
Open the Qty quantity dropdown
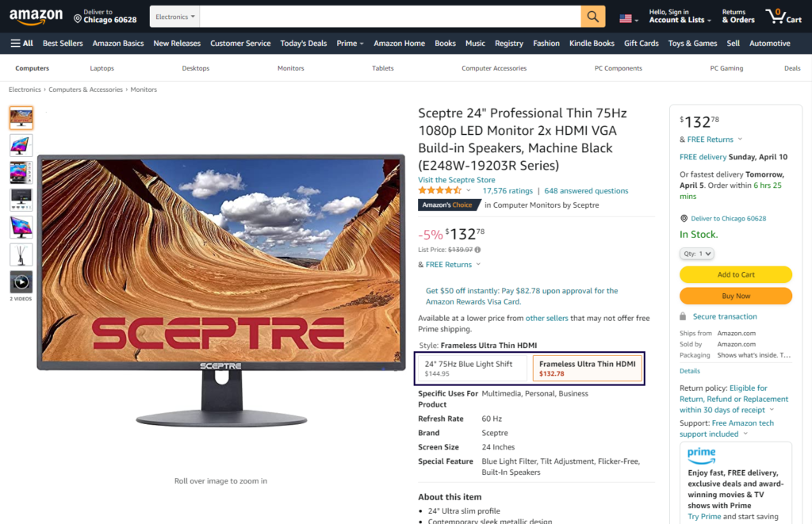[696, 254]
